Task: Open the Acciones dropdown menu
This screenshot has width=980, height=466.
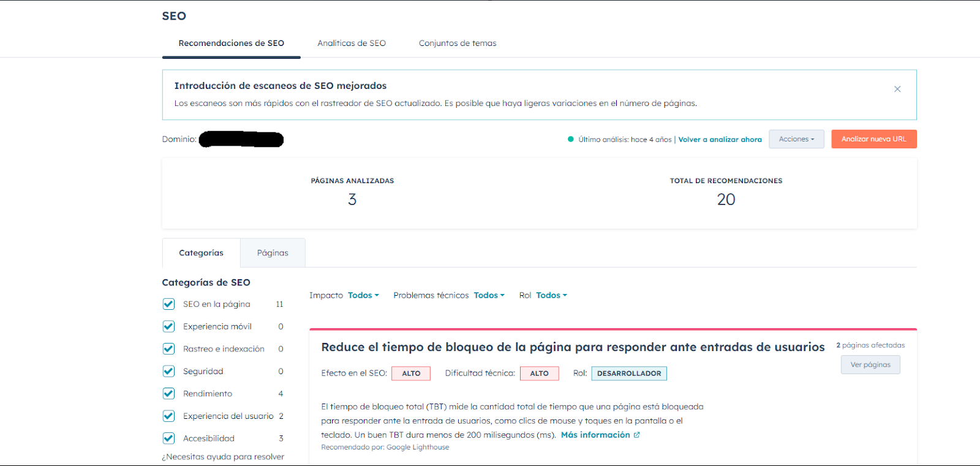Action: [x=796, y=139]
